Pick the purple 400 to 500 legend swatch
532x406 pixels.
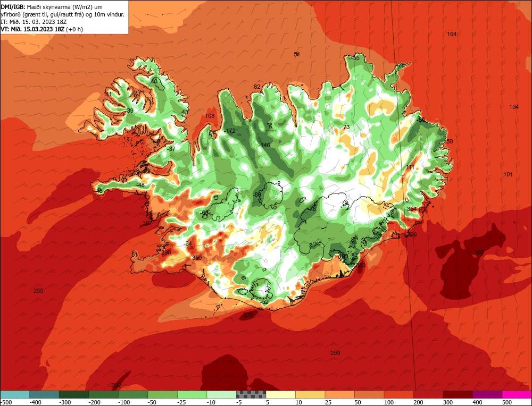[x=487, y=394]
